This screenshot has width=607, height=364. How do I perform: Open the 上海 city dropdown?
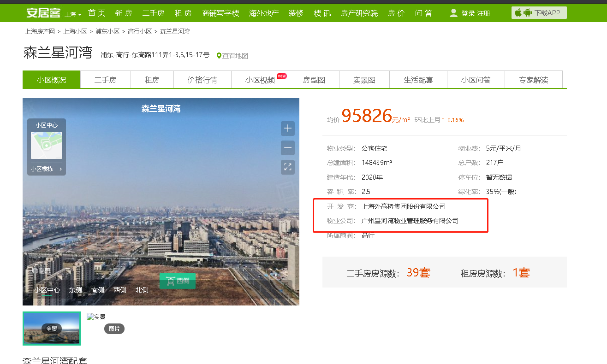click(x=73, y=14)
